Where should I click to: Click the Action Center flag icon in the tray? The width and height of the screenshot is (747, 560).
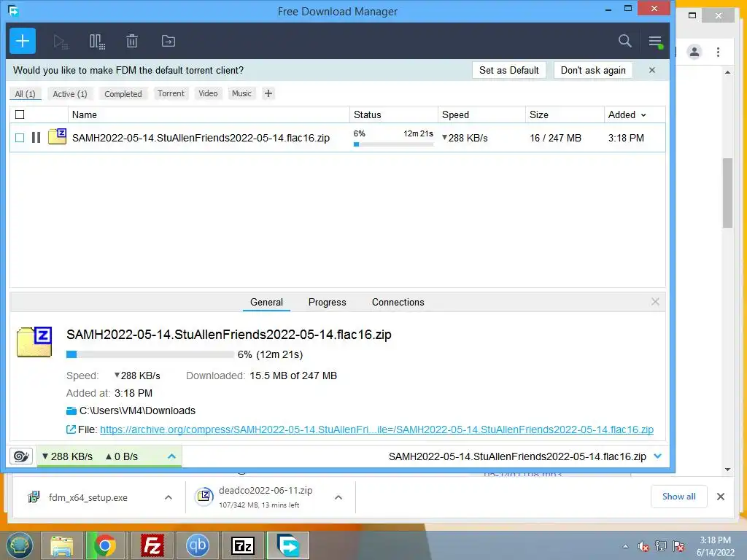(678, 546)
